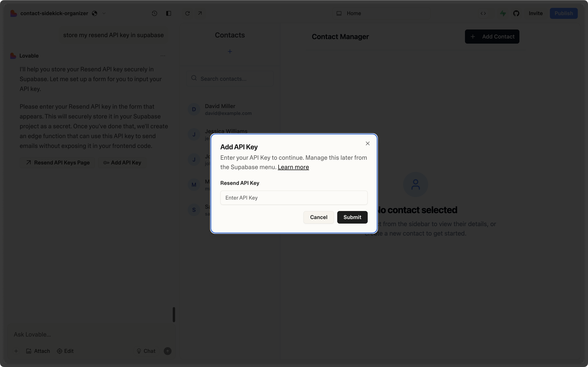The image size is (588, 367).
Task: Open GitHub integration icon
Action: [x=516, y=13]
